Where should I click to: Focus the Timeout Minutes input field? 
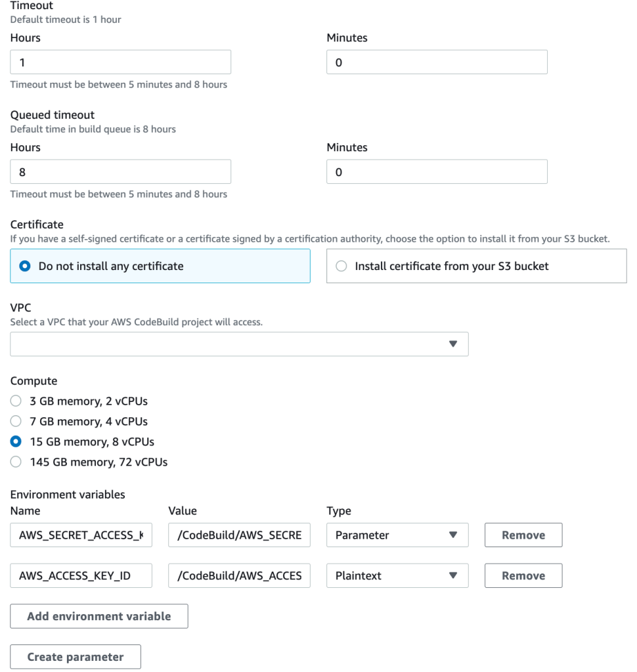[437, 62]
